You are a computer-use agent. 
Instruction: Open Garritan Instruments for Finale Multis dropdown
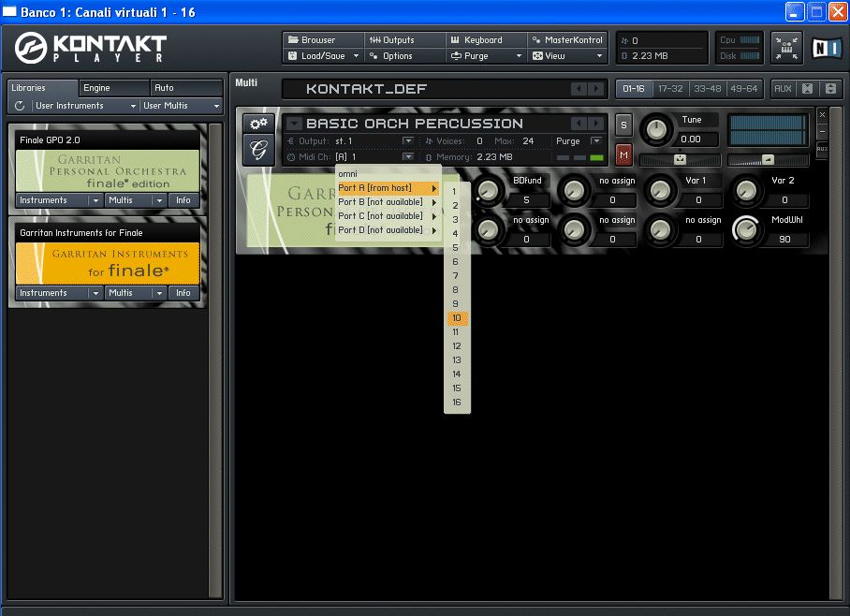pos(136,293)
